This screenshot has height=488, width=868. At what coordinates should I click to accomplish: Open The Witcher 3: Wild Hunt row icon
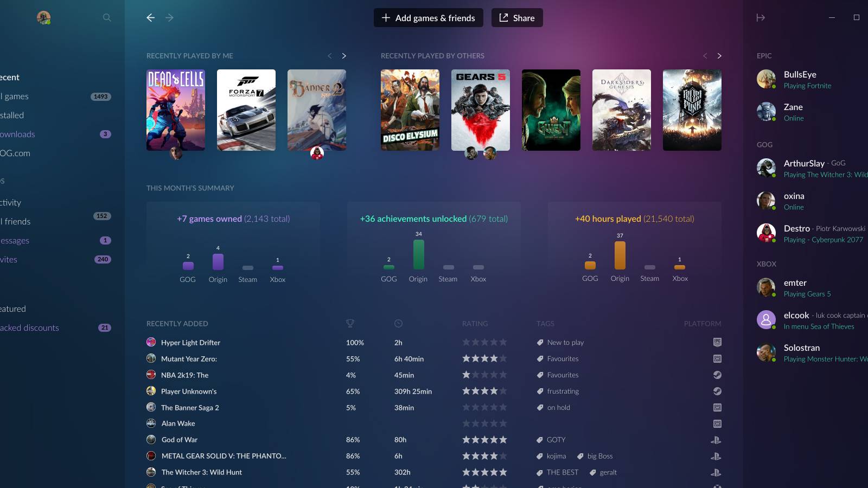point(151,472)
